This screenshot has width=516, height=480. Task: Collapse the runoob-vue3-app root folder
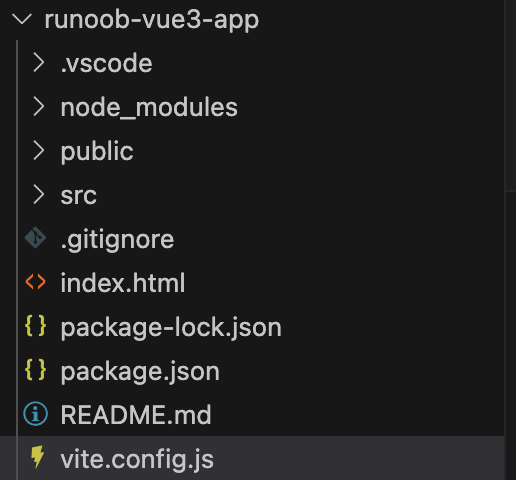pos(22,19)
